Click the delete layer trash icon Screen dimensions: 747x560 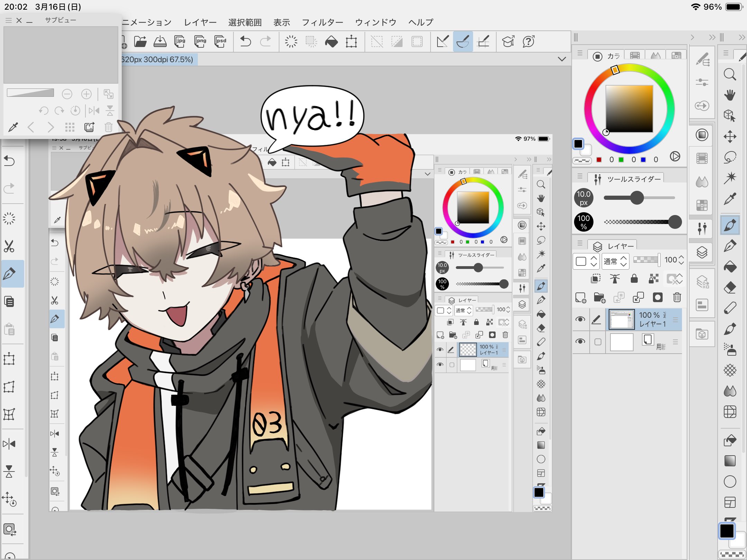(677, 297)
